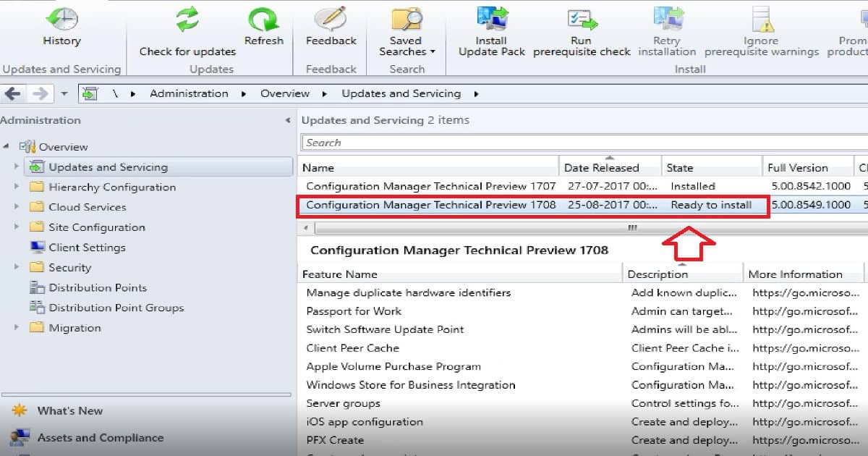Expand the Updates and Servicing tree node
This screenshot has height=456, width=868.
pyautogui.click(x=17, y=166)
